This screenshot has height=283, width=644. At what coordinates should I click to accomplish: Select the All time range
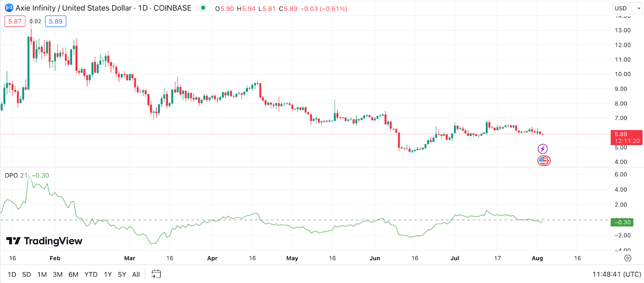coord(136,275)
